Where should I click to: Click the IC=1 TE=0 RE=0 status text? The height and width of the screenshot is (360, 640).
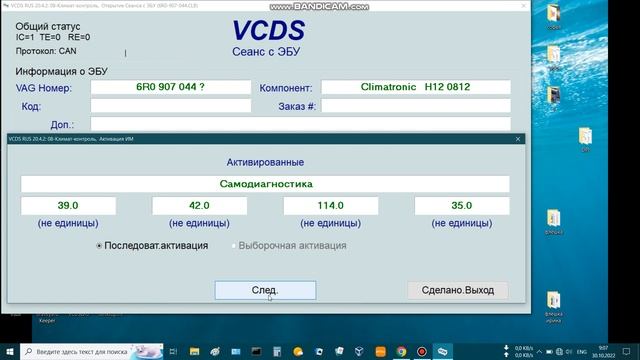53,38
